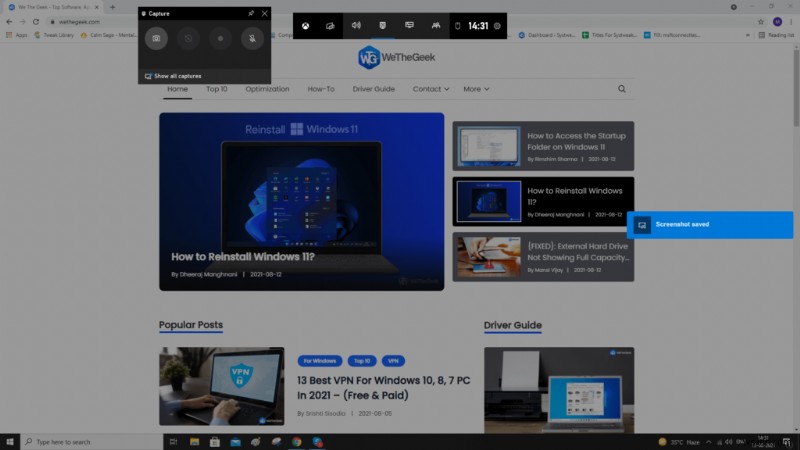
Task: Click record last 30 seconds button
Action: pyautogui.click(x=188, y=38)
